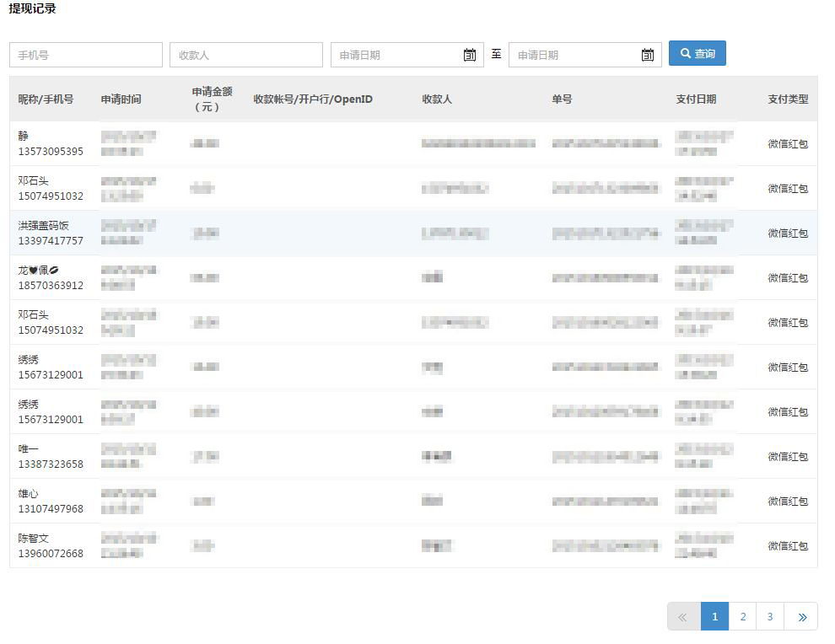Click the 支付日期 column header
This screenshot has height=644, width=835.
[x=696, y=99]
